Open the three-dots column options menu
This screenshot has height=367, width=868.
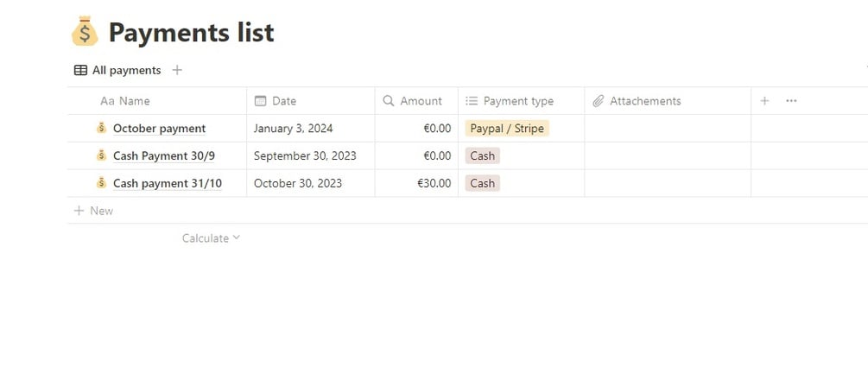coord(791,101)
